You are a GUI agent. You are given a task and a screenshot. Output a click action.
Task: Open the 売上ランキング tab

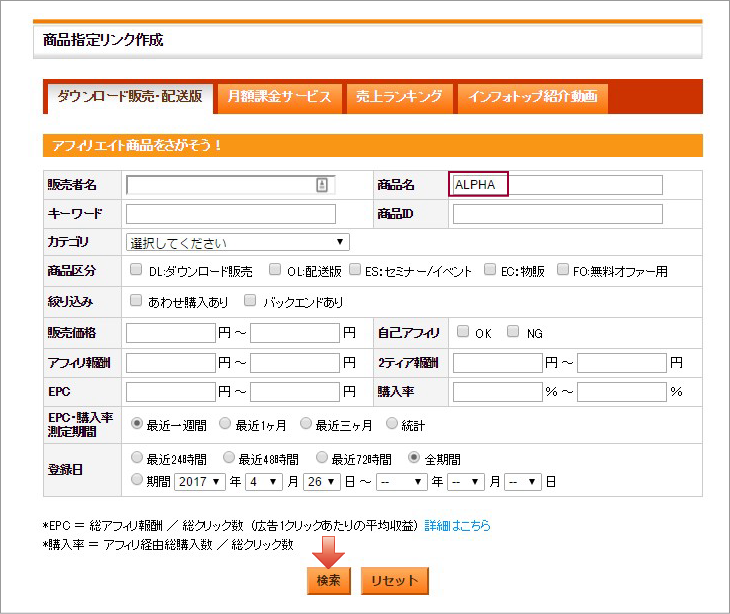(x=398, y=97)
